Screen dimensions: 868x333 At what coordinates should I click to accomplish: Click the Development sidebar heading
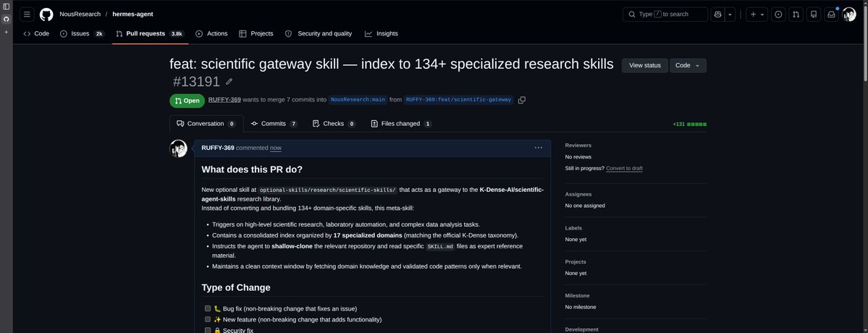581,329
